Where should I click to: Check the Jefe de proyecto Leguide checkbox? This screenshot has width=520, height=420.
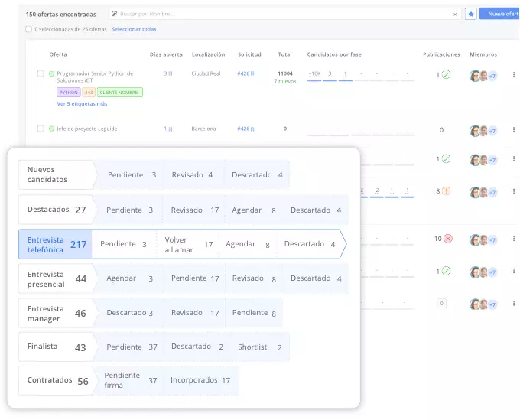click(x=41, y=129)
